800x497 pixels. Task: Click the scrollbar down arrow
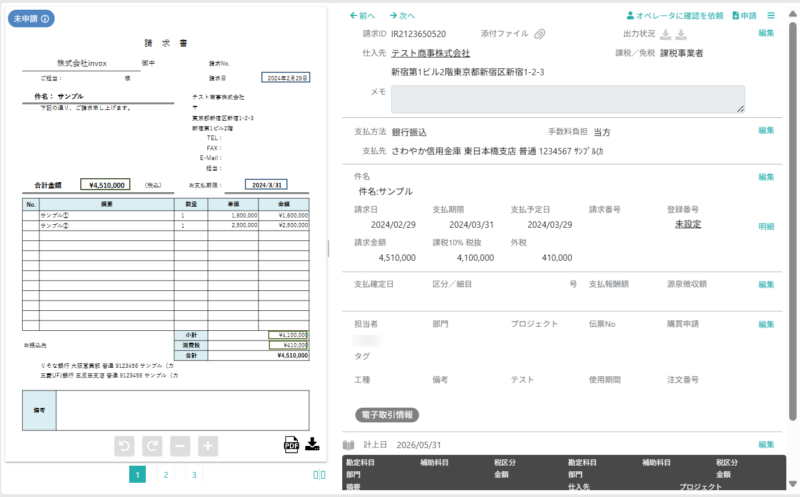(x=792, y=484)
